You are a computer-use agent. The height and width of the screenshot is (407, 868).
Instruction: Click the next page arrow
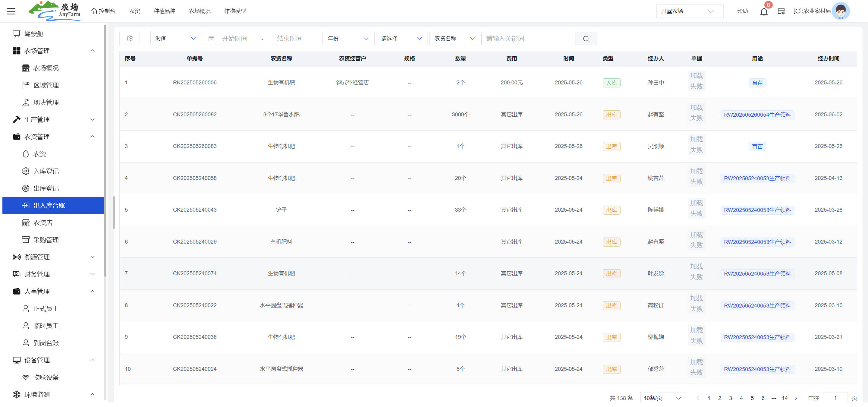(796, 398)
